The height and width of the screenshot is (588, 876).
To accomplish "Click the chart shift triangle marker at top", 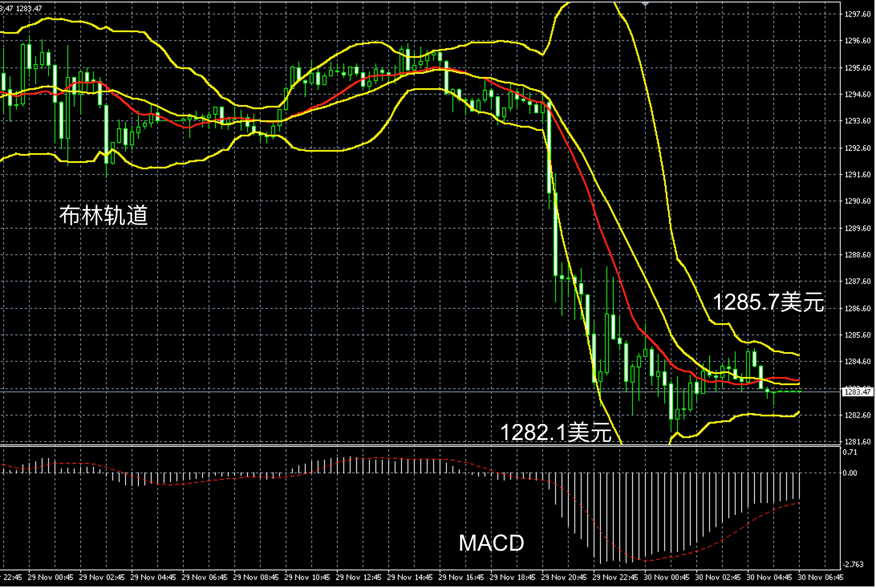I will point(645,4).
